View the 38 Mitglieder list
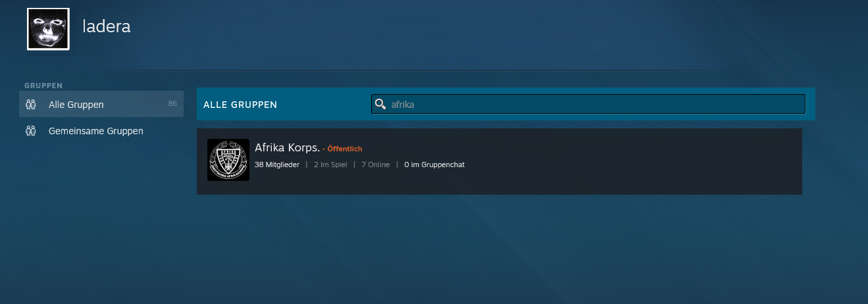The height and width of the screenshot is (304, 868). click(277, 165)
